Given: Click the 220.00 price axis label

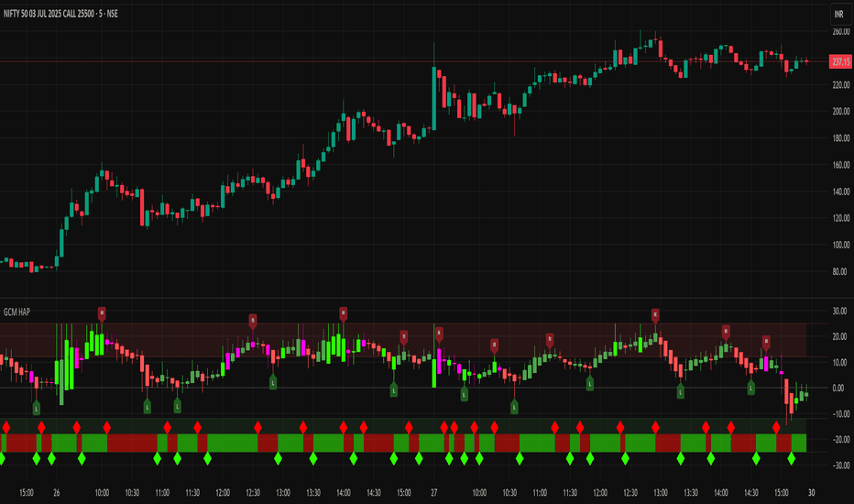Looking at the screenshot, I should coord(841,85).
